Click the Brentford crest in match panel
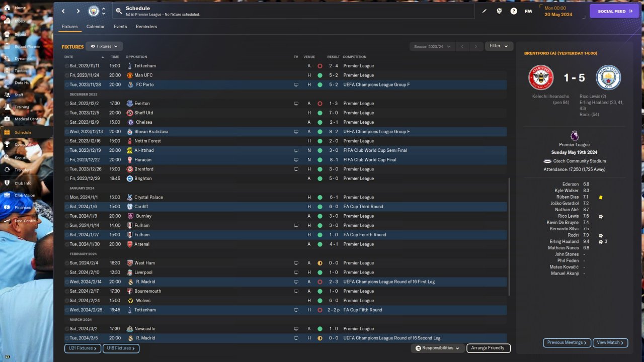This screenshot has height=362, width=644. [541, 77]
